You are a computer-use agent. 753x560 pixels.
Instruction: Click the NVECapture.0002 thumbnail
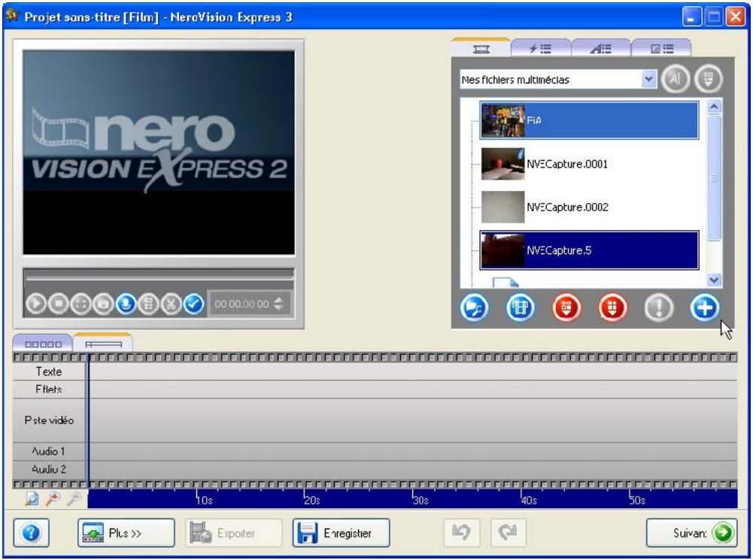click(503, 207)
